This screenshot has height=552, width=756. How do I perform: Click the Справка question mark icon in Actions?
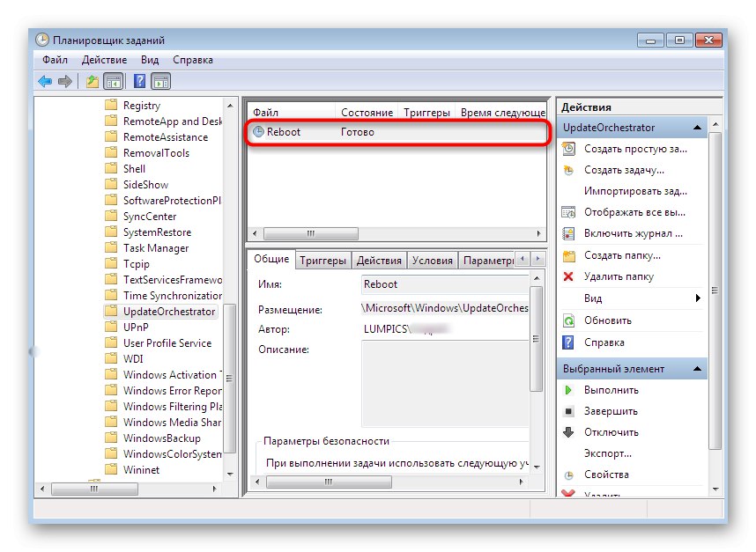point(569,342)
